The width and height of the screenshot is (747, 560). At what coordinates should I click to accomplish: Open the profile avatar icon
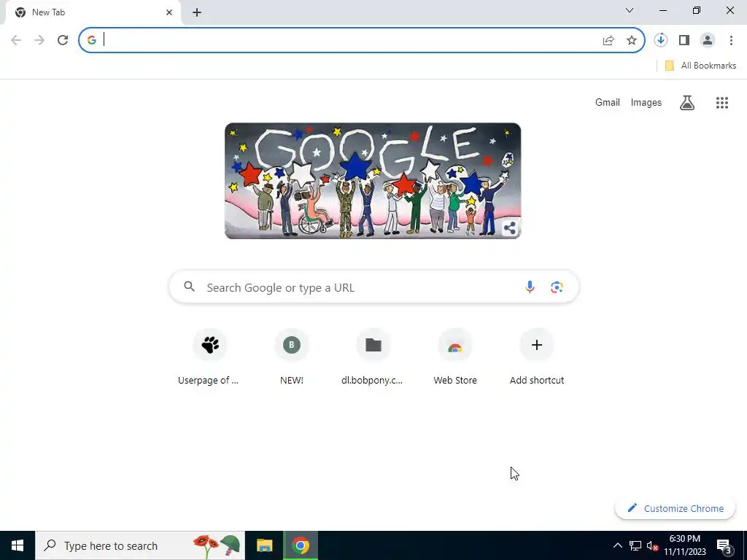(708, 40)
